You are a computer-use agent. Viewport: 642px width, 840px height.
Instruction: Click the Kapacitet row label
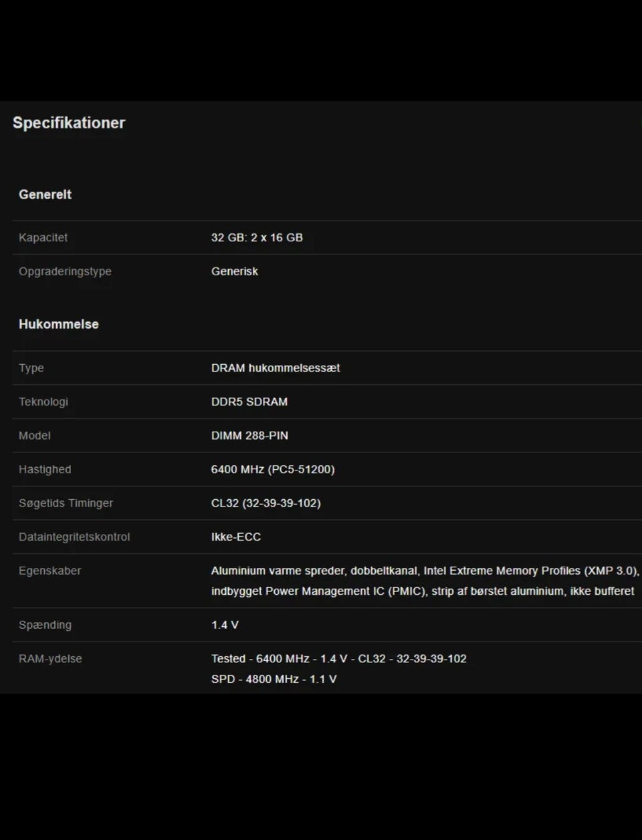[x=43, y=238]
